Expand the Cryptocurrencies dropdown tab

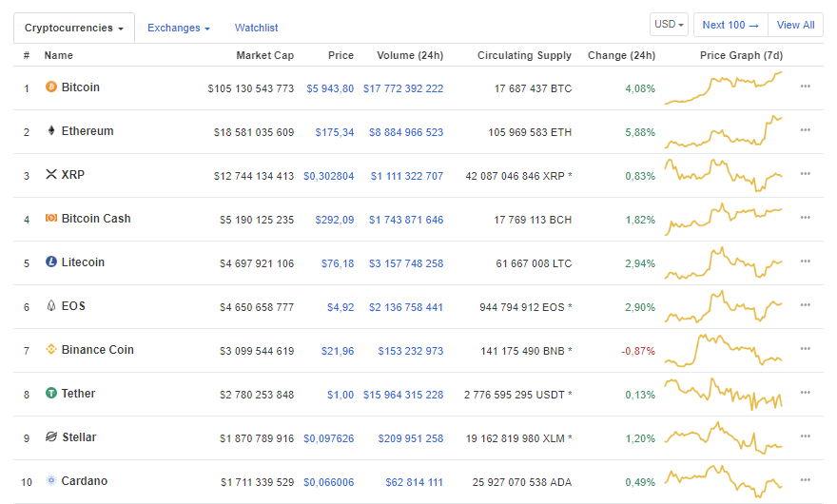click(74, 28)
